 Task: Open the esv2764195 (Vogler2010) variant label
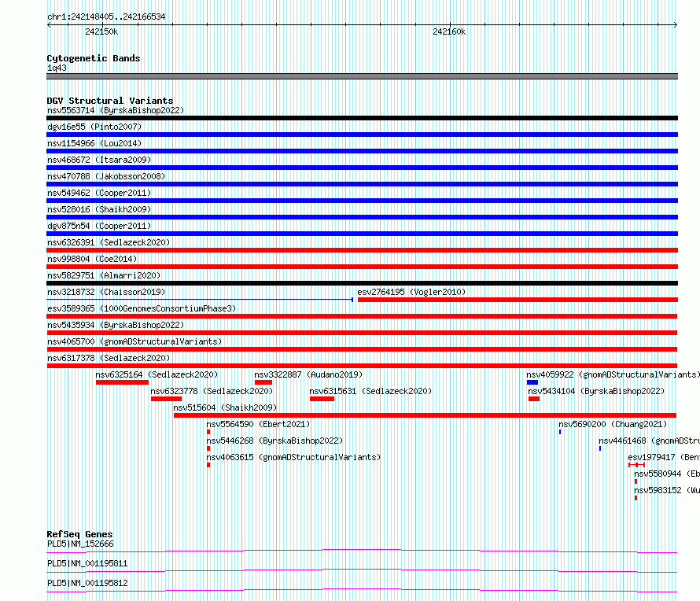click(x=411, y=292)
